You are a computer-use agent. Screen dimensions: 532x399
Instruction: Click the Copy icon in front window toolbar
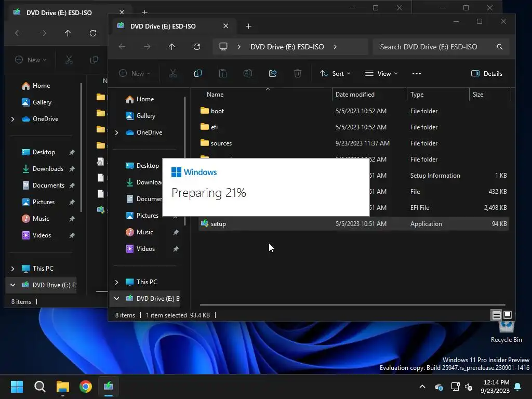click(198, 73)
